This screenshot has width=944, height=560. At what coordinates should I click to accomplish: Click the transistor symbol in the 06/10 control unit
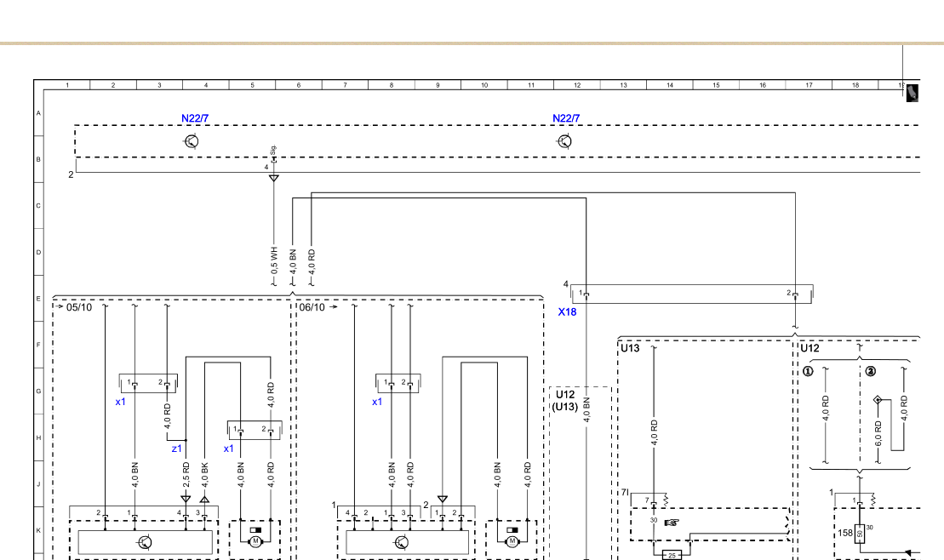pyautogui.click(x=402, y=542)
